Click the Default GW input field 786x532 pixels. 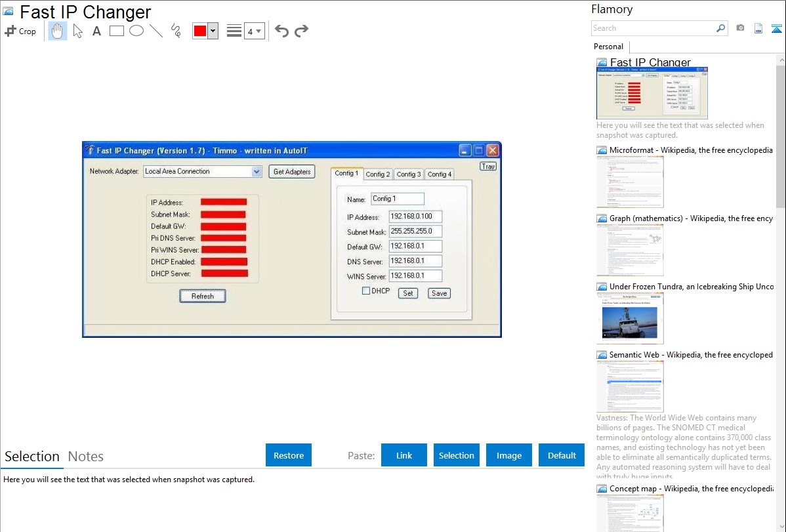point(415,246)
